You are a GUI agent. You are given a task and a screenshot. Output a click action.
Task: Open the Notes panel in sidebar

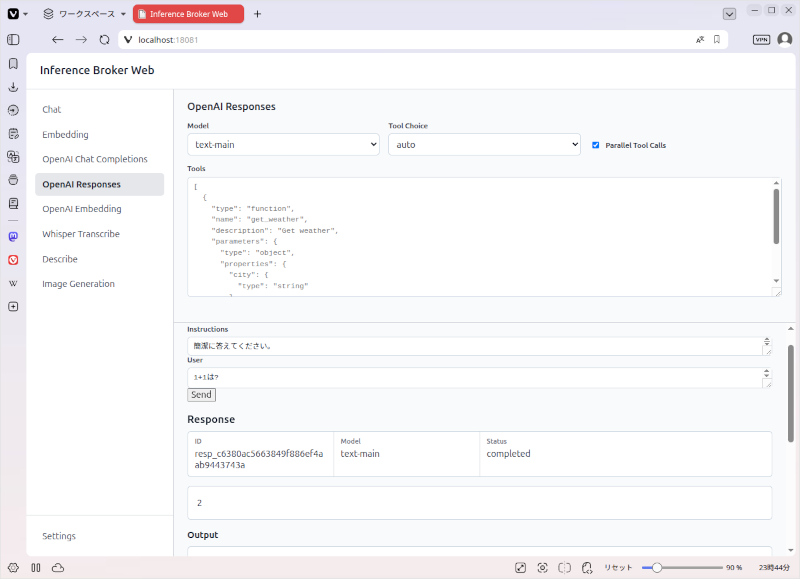tap(13, 134)
